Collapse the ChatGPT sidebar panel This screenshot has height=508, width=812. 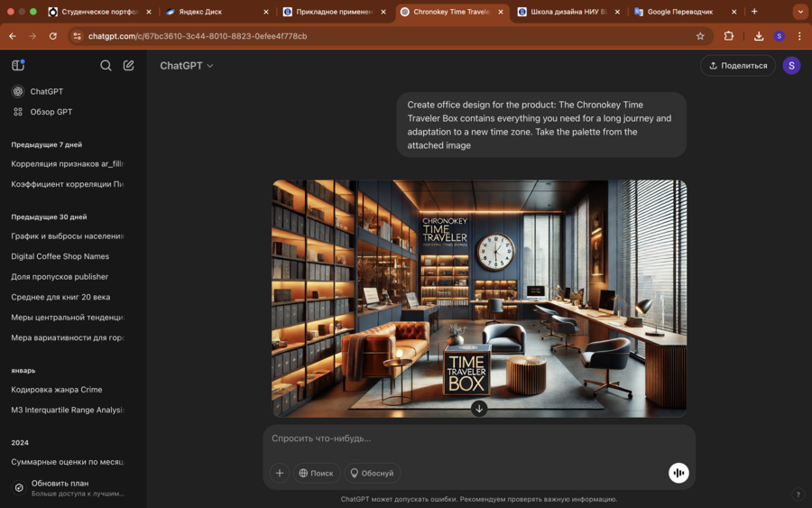pos(18,65)
